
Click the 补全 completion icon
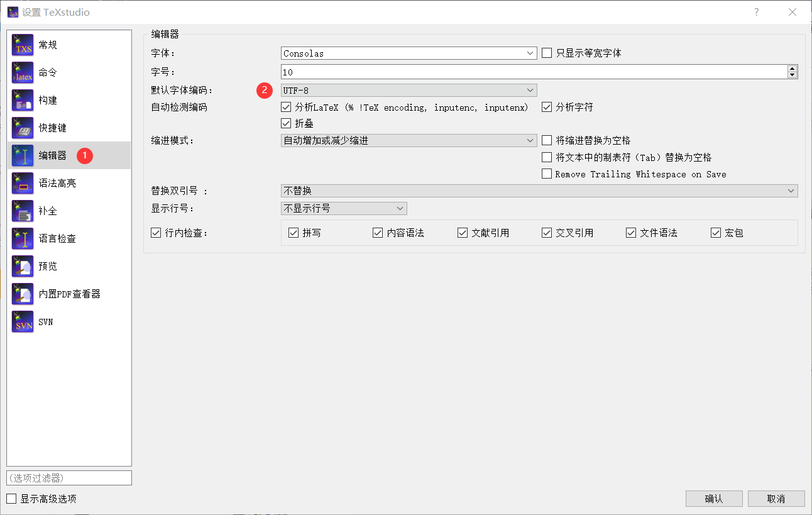pyautogui.click(x=23, y=211)
